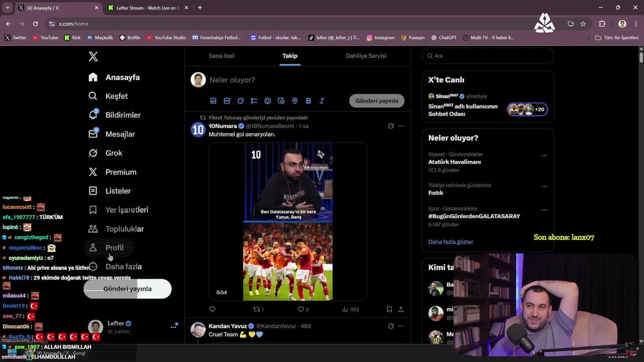The width and height of the screenshot is (644, 362).
Task: Add image to post via media icon
Action: 213,101
